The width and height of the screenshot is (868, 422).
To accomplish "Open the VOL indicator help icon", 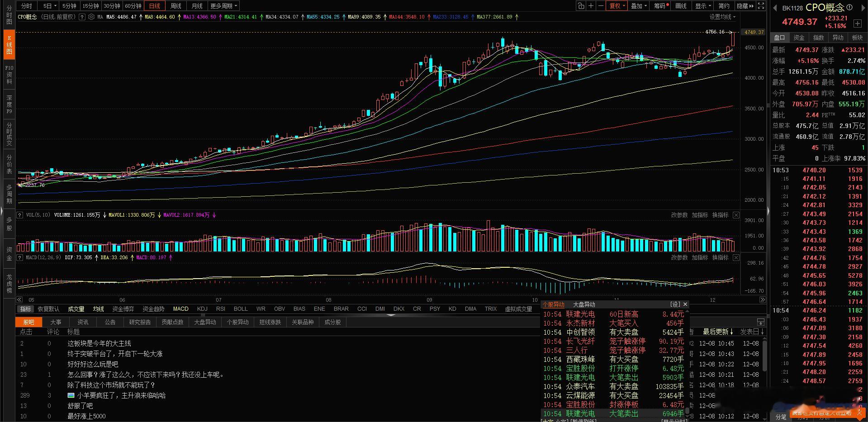I will 20,215.
